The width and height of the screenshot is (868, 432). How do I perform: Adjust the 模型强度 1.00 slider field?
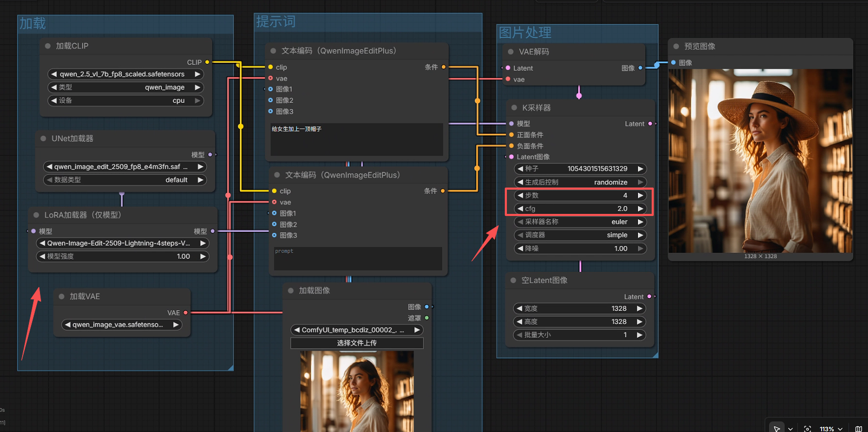point(122,257)
